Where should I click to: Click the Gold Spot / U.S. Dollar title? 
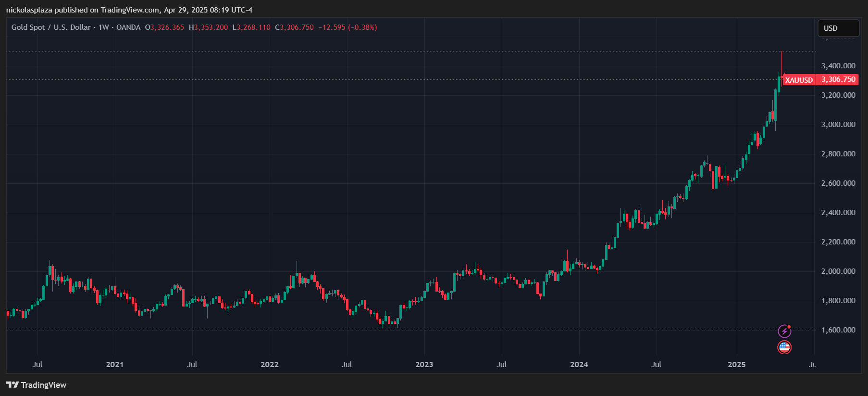(51, 27)
